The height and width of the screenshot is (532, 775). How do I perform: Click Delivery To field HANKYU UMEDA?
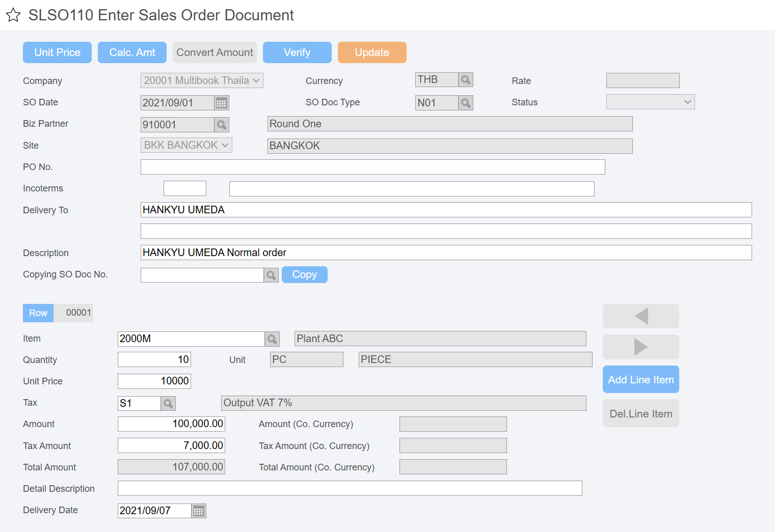446,210
